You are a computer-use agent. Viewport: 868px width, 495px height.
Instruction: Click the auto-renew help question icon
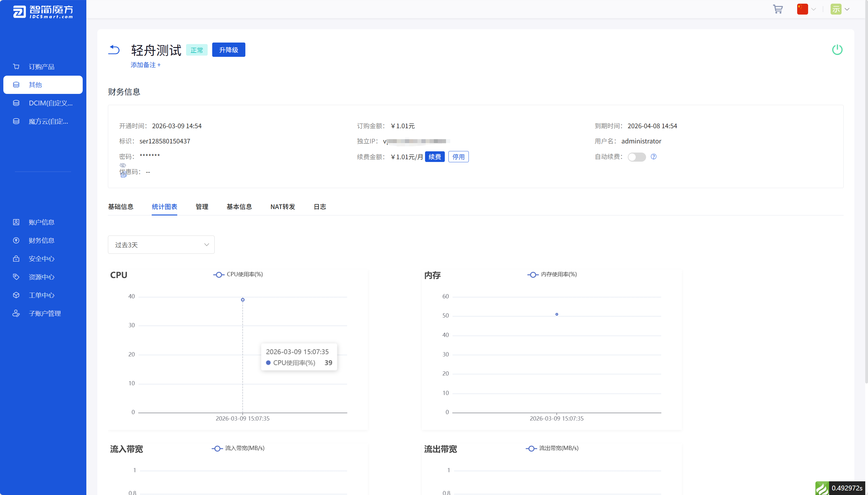point(653,157)
